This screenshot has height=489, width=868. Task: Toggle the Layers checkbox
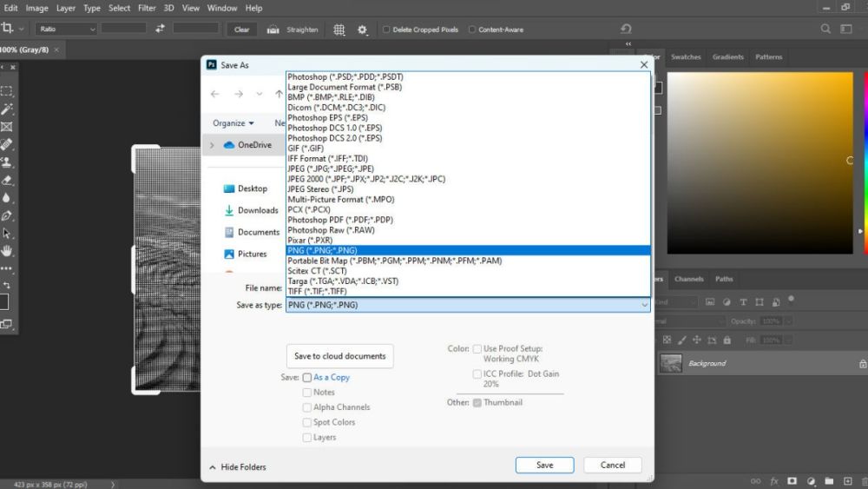coord(307,437)
